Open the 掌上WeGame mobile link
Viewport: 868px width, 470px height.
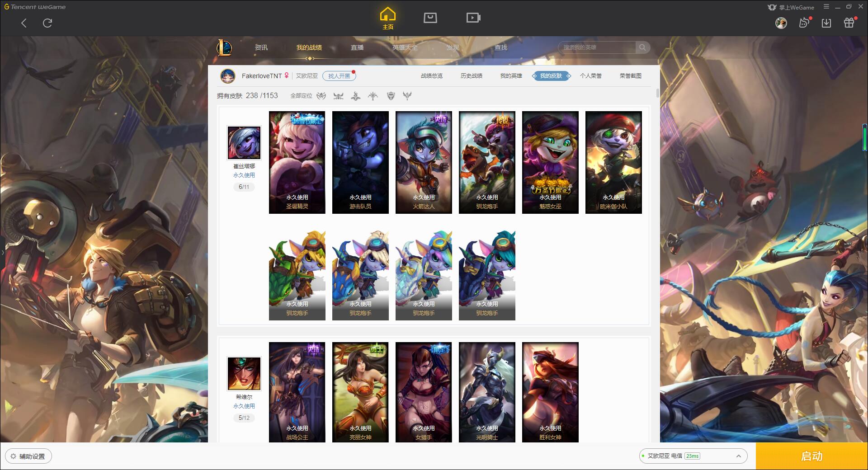[x=791, y=7]
